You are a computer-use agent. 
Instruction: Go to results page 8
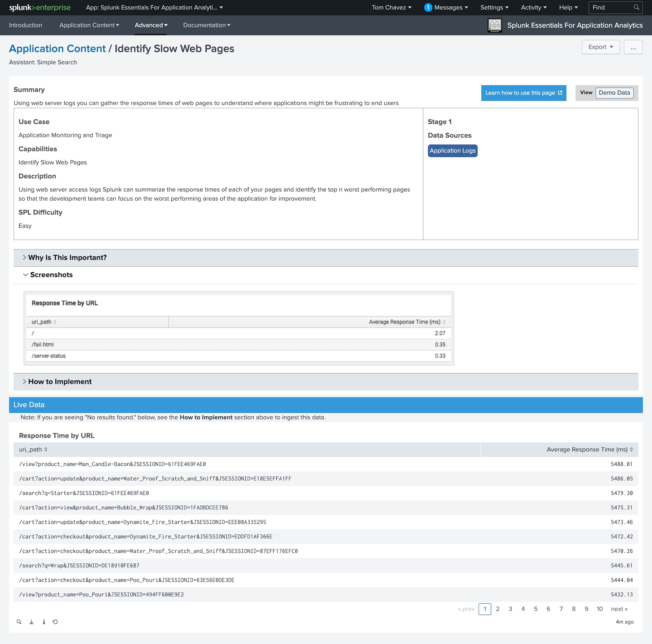click(573, 609)
